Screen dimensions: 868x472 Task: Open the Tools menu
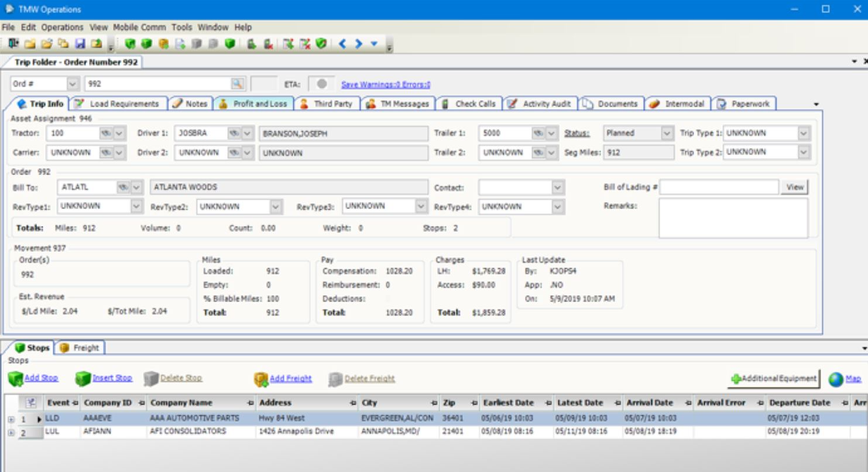181,27
